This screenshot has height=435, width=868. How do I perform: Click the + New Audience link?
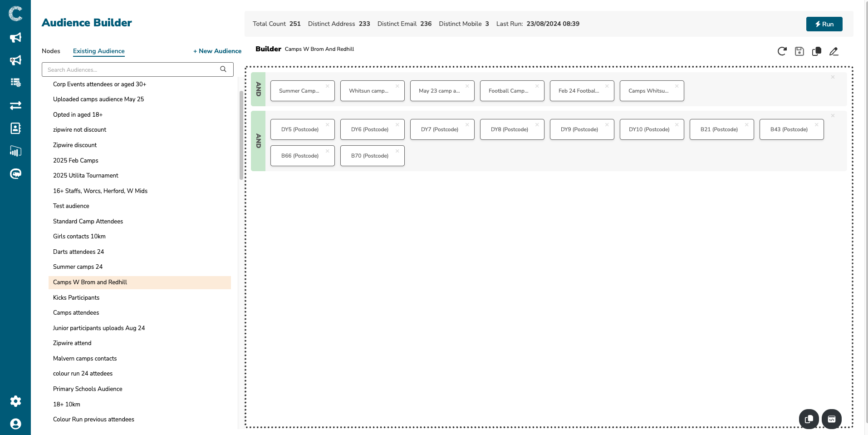[x=217, y=51]
